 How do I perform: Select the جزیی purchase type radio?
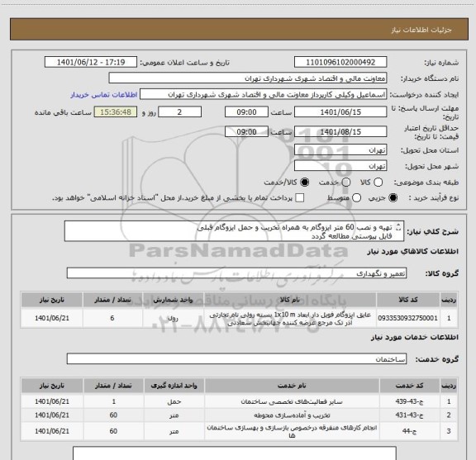click(393, 198)
